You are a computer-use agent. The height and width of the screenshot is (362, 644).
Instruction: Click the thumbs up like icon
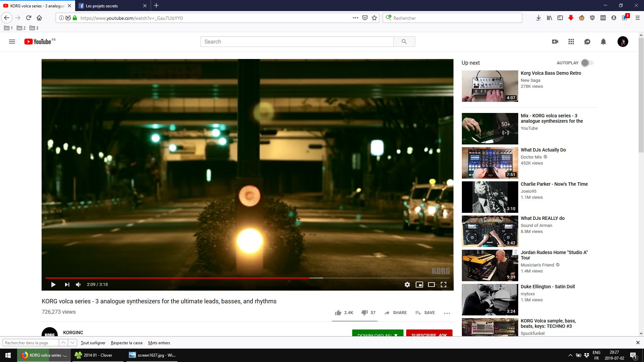point(338,313)
